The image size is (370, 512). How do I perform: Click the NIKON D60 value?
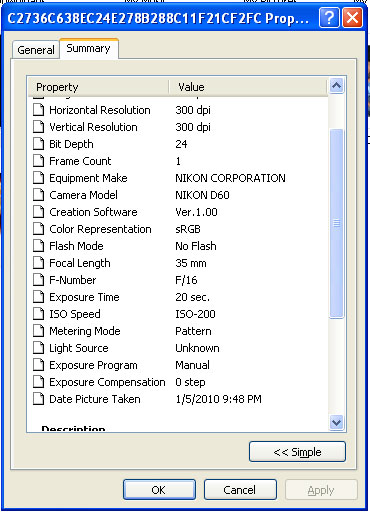(202, 195)
